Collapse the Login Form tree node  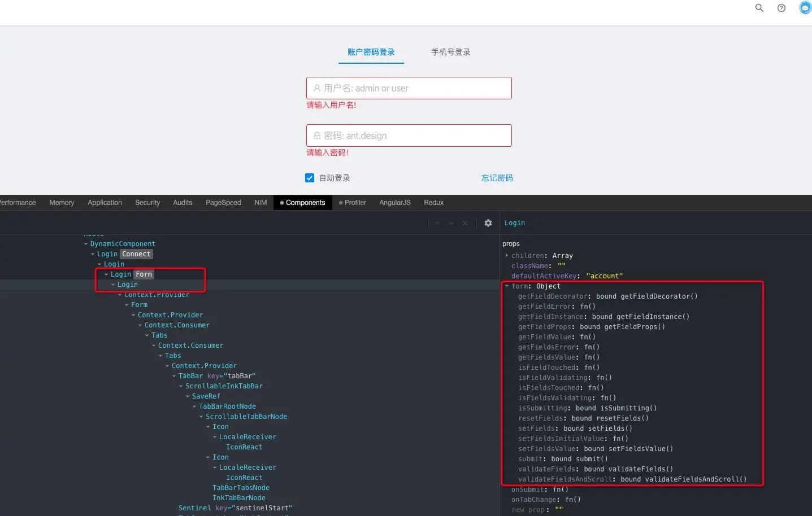106,274
